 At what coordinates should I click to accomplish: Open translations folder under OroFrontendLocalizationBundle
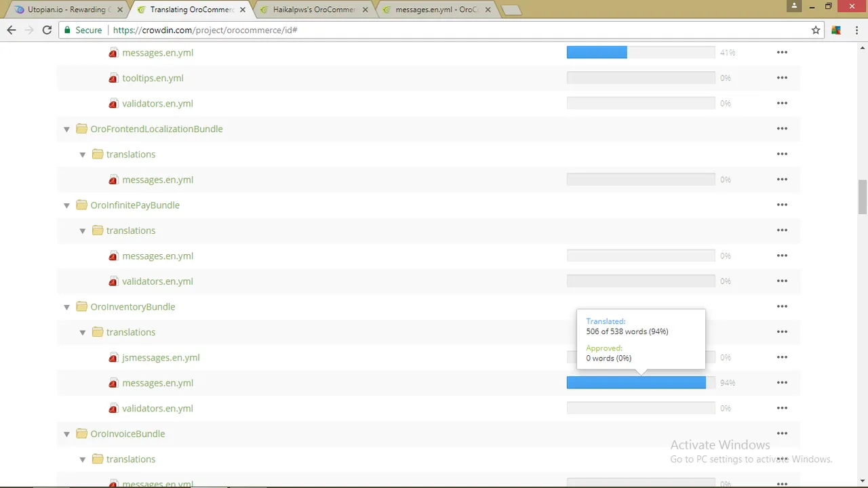tap(131, 155)
